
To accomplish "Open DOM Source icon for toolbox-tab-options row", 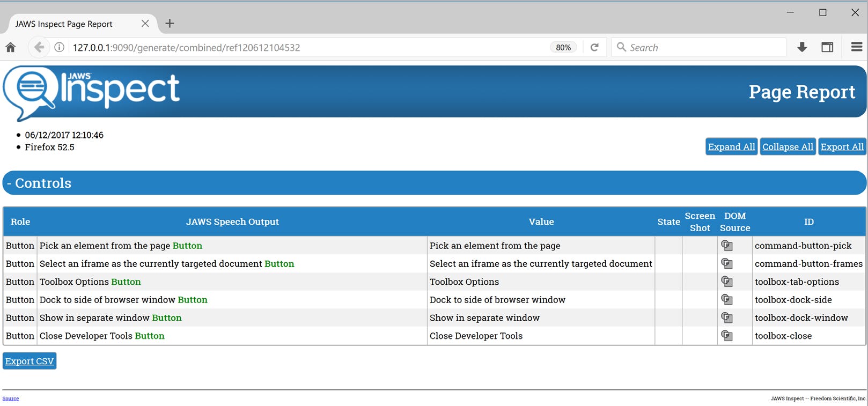I will coord(727,282).
